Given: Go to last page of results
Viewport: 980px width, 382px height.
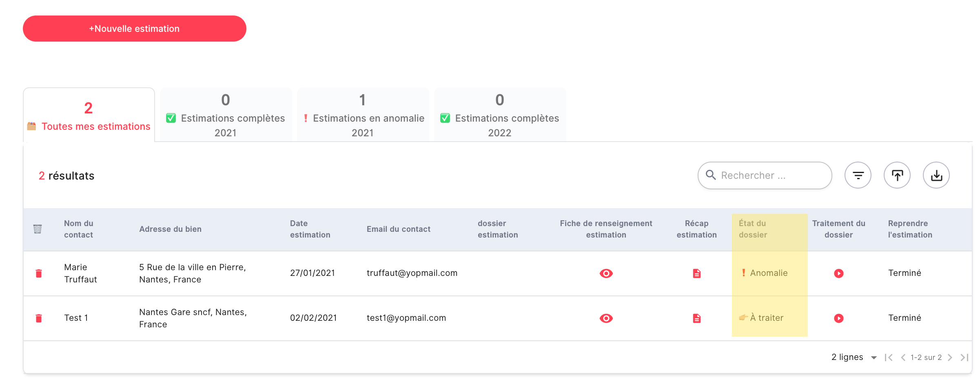Looking at the screenshot, I should (964, 358).
